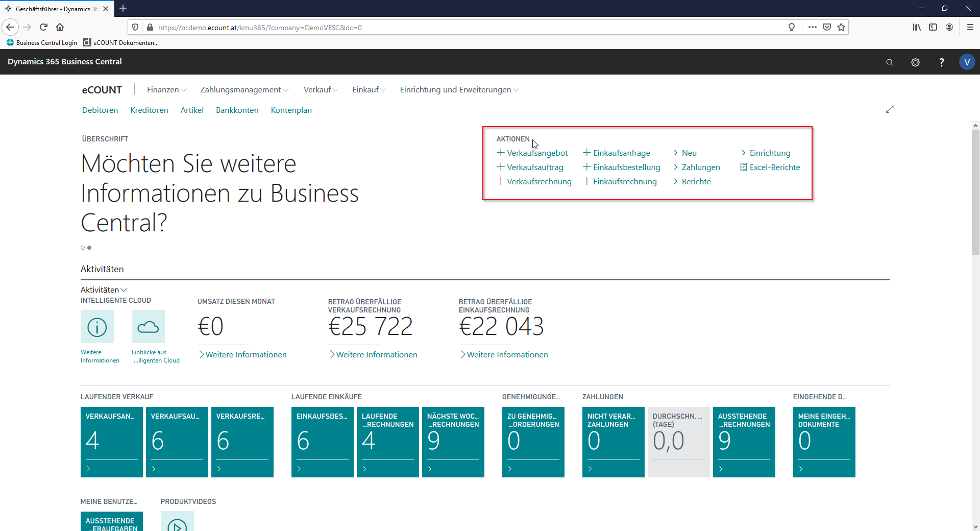Expand the Einkauf menu
The height and width of the screenshot is (531, 980).
coord(369,90)
